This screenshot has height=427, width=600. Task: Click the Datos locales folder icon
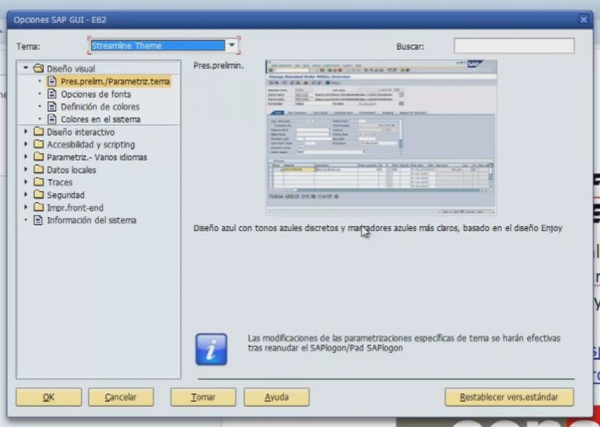pos(38,169)
